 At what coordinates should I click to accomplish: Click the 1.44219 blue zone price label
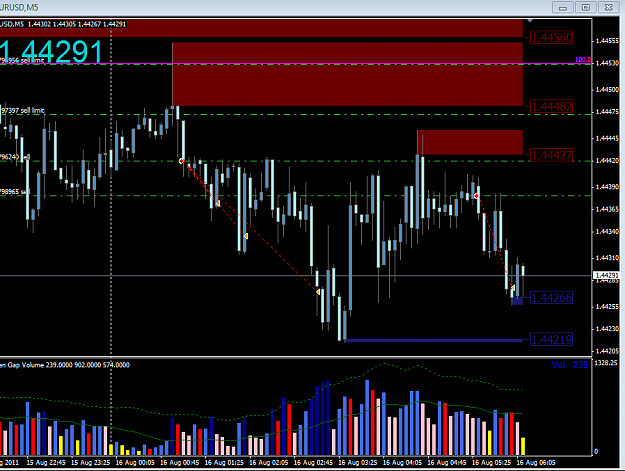click(x=552, y=340)
